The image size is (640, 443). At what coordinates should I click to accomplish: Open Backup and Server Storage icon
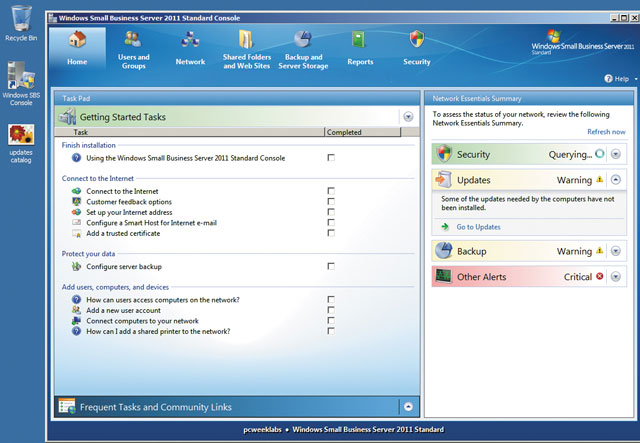pos(303,39)
